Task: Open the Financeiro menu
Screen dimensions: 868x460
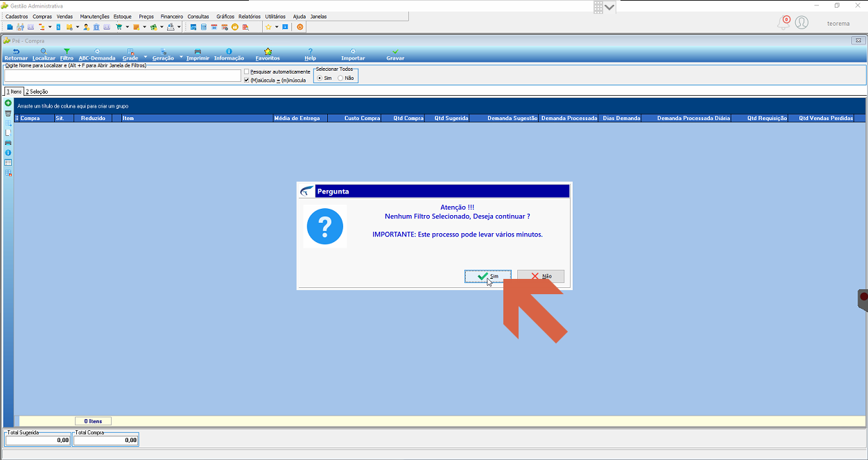Action: pyautogui.click(x=171, y=16)
